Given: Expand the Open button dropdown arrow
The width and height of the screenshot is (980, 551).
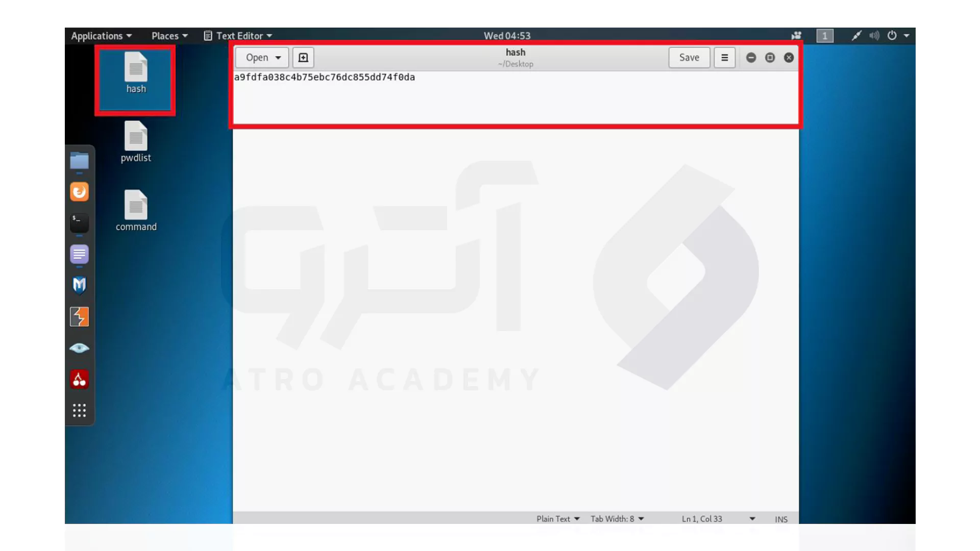Looking at the screenshot, I should coord(279,57).
